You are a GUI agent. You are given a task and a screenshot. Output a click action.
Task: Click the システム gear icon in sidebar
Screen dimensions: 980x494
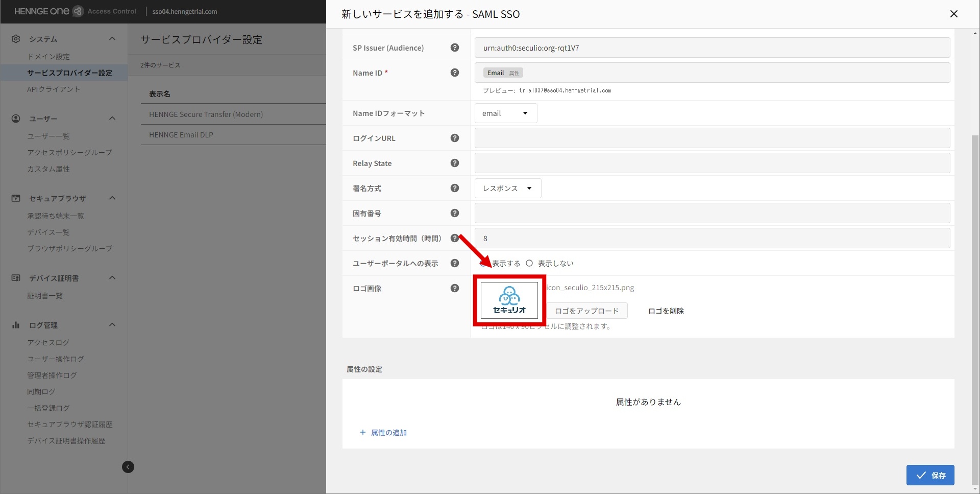tap(16, 39)
